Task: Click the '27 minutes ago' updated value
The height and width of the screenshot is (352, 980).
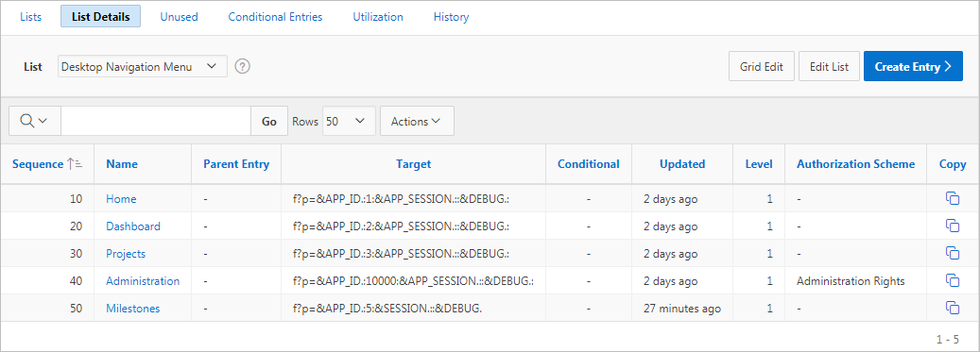Action: (682, 309)
